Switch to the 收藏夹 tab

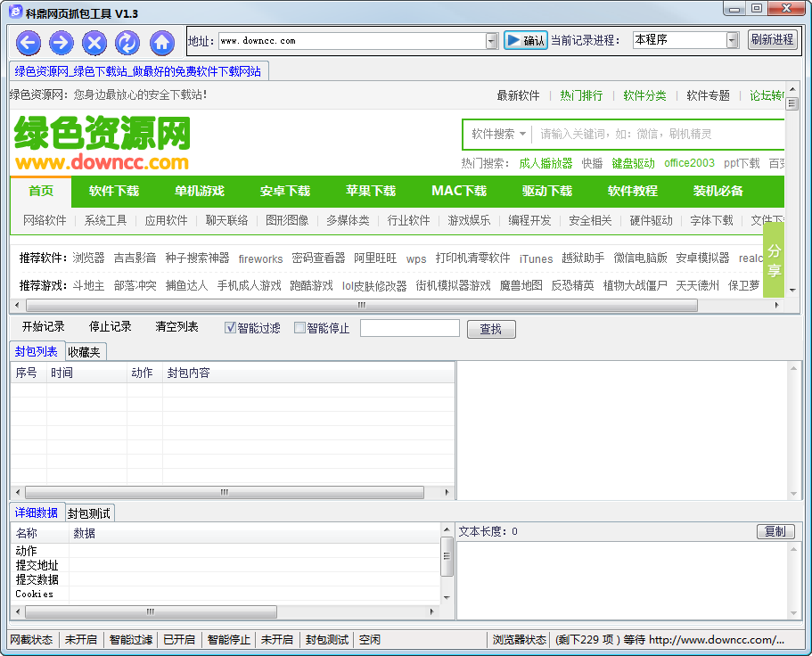86,351
